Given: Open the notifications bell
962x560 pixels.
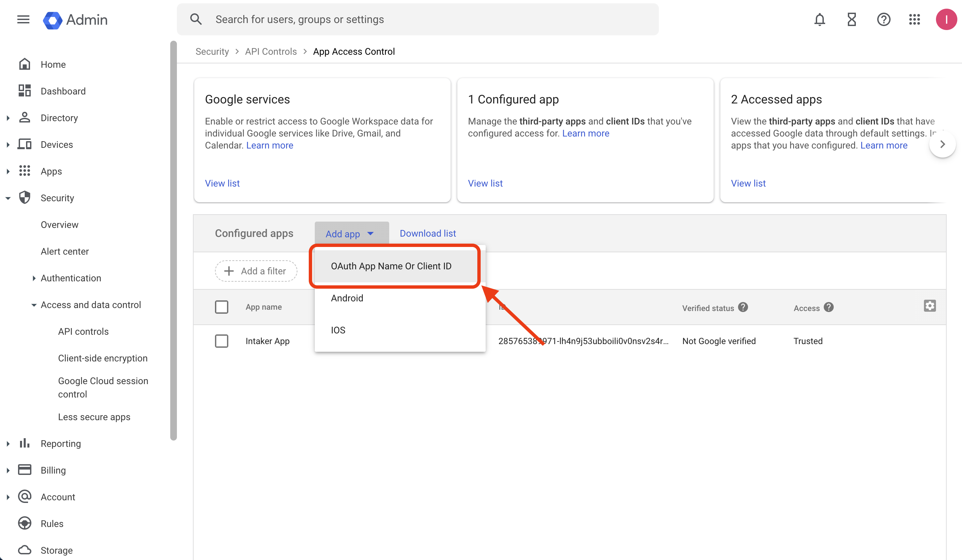Looking at the screenshot, I should (x=819, y=19).
